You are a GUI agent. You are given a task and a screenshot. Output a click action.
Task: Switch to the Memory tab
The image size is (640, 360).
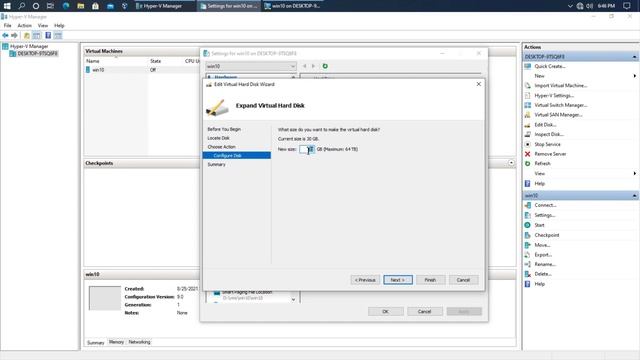(x=116, y=342)
